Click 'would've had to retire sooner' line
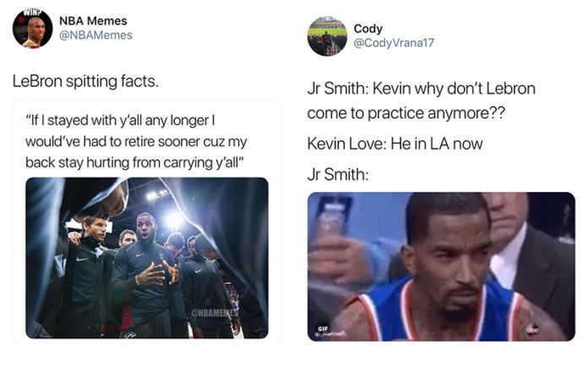 coord(136,141)
